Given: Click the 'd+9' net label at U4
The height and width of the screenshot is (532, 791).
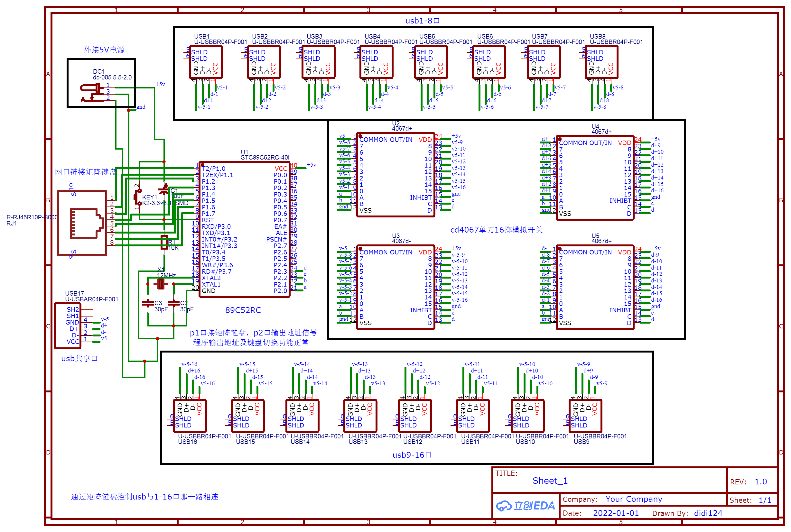Looking at the screenshot, I should tap(656, 145).
